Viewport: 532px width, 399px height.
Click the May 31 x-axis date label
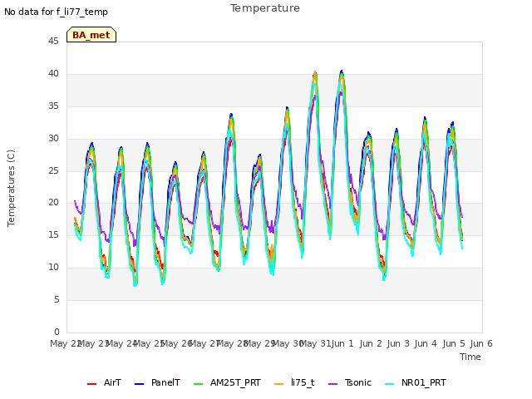coord(316,343)
